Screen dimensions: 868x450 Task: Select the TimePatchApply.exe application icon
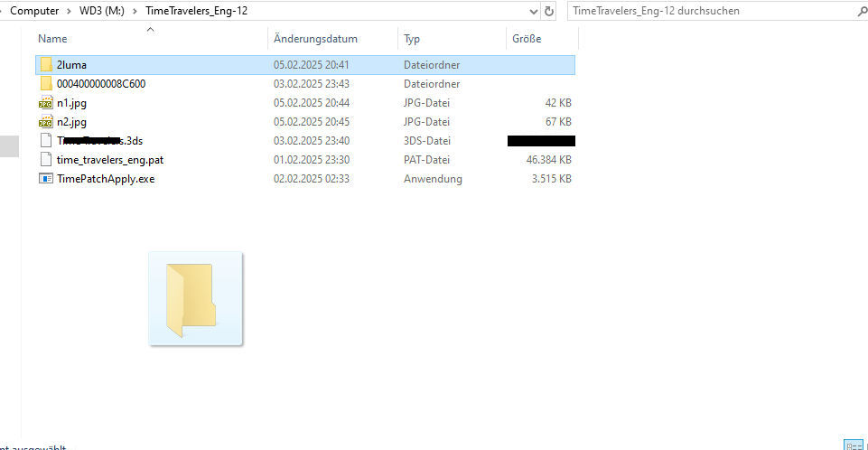click(x=46, y=179)
